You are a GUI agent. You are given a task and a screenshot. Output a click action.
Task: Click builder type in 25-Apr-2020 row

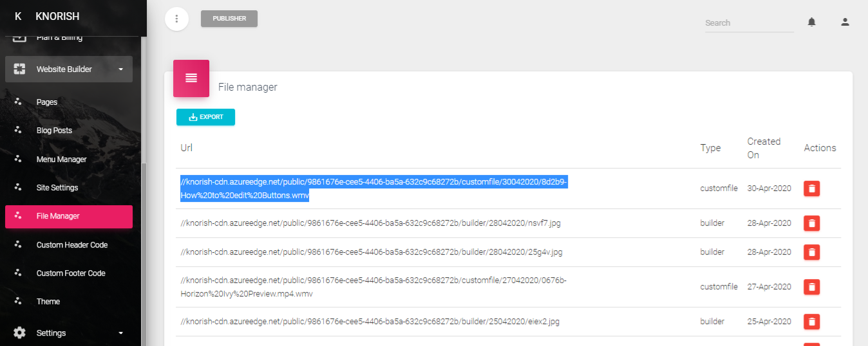pos(712,322)
